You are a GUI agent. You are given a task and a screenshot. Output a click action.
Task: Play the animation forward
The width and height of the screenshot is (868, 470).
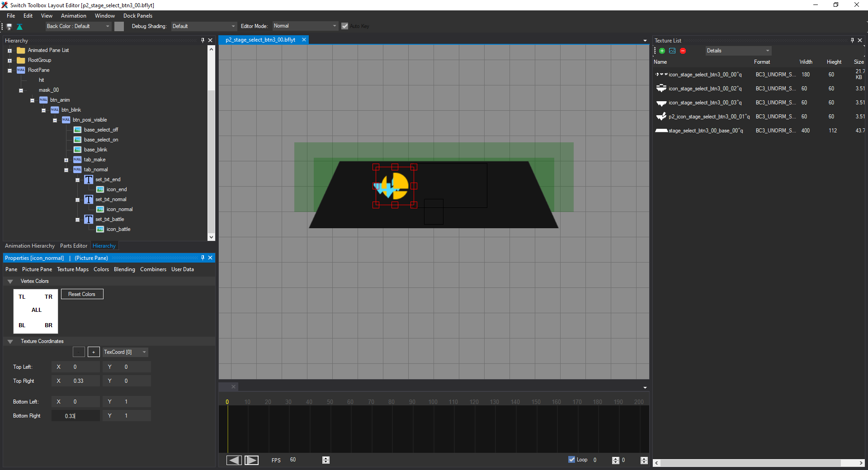click(x=251, y=460)
